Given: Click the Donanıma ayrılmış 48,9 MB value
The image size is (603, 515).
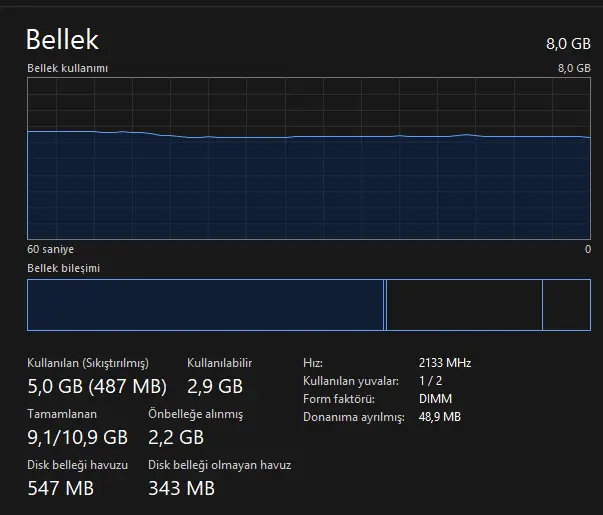Looking at the screenshot, I should 440,417.
